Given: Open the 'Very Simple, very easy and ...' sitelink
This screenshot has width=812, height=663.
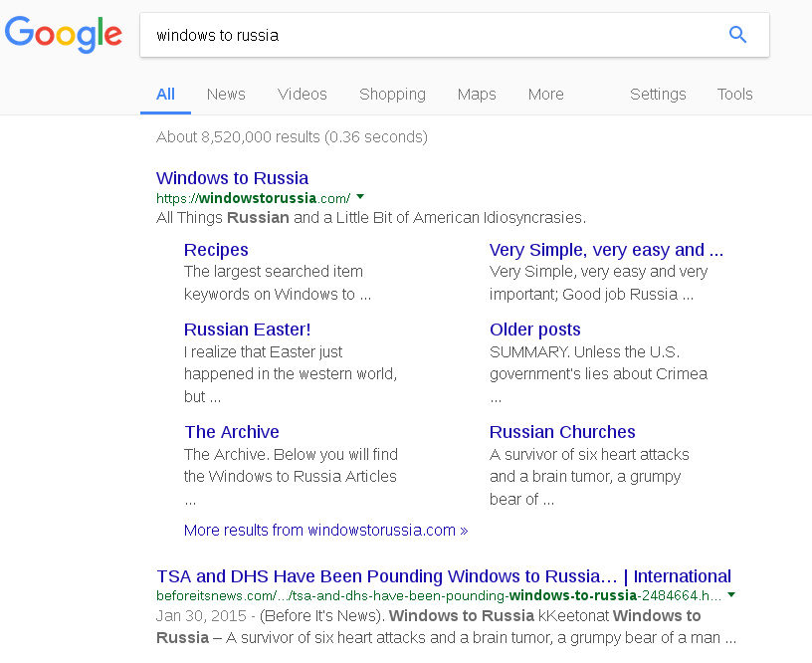Looking at the screenshot, I should click(606, 250).
